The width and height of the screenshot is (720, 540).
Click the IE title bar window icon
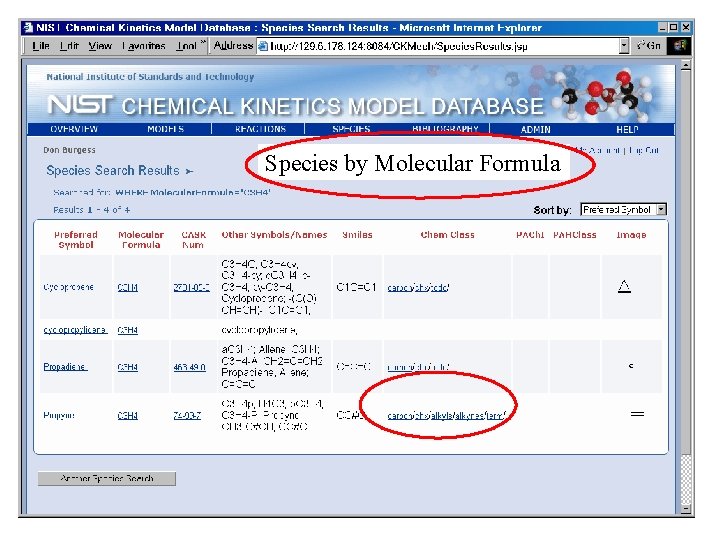click(x=28, y=28)
